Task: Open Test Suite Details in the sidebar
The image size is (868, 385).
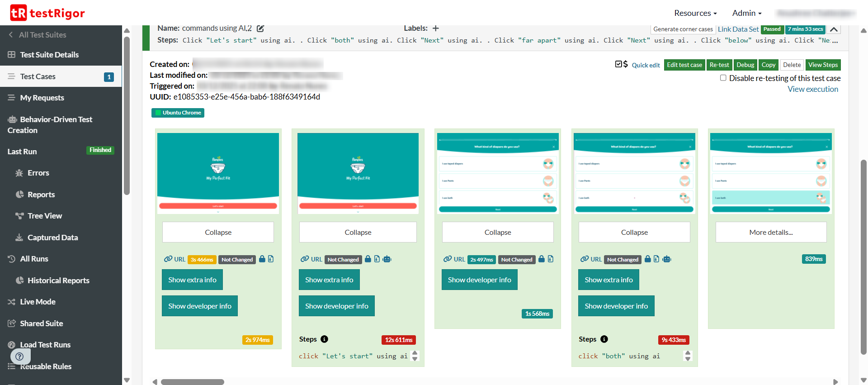Action: tap(49, 55)
